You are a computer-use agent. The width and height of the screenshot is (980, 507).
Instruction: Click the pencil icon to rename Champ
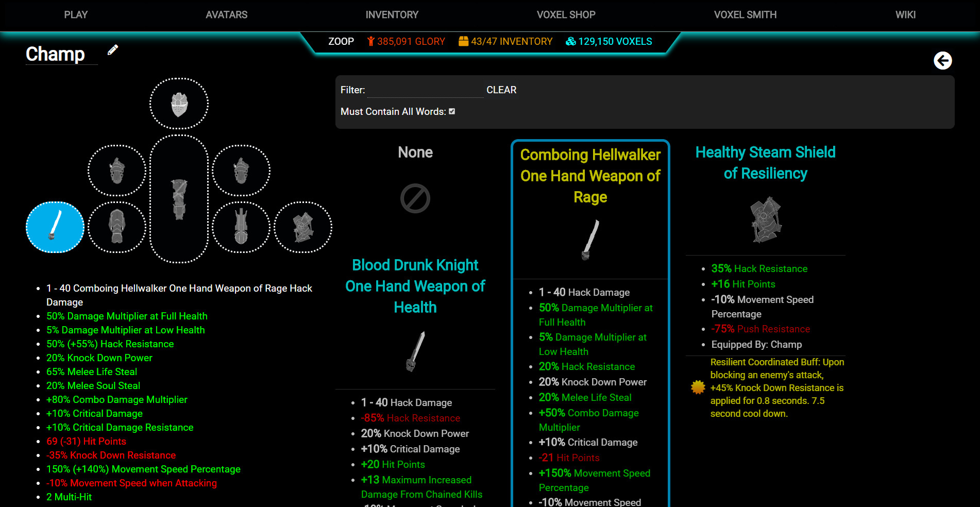point(113,50)
